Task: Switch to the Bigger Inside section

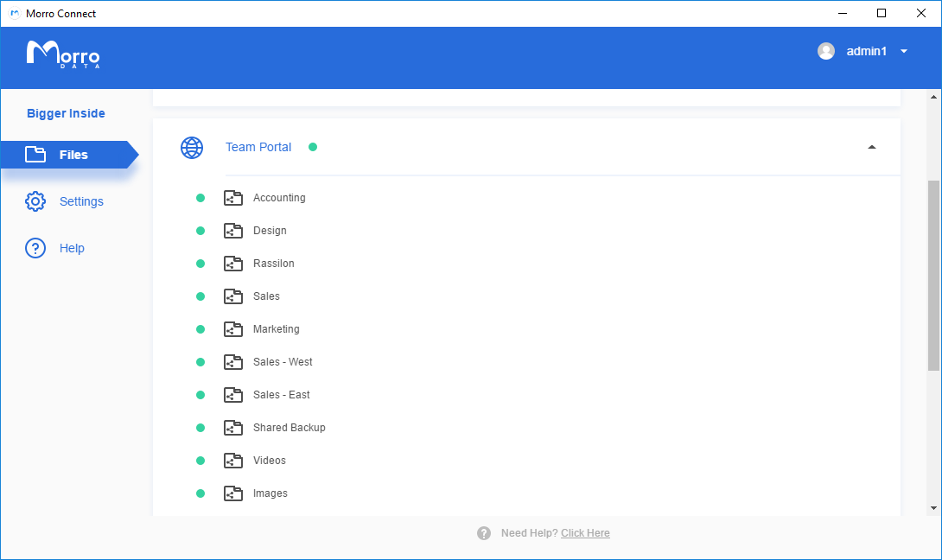Action: [66, 113]
